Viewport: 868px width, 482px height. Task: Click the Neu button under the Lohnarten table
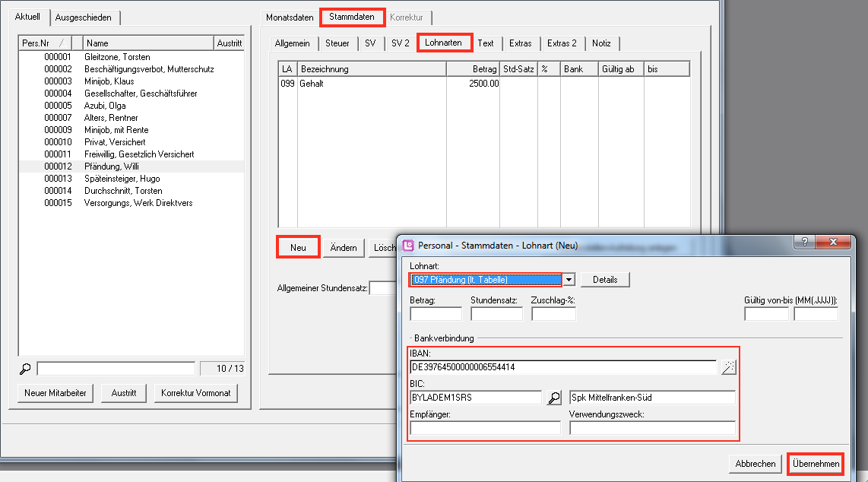(x=298, y=248)
